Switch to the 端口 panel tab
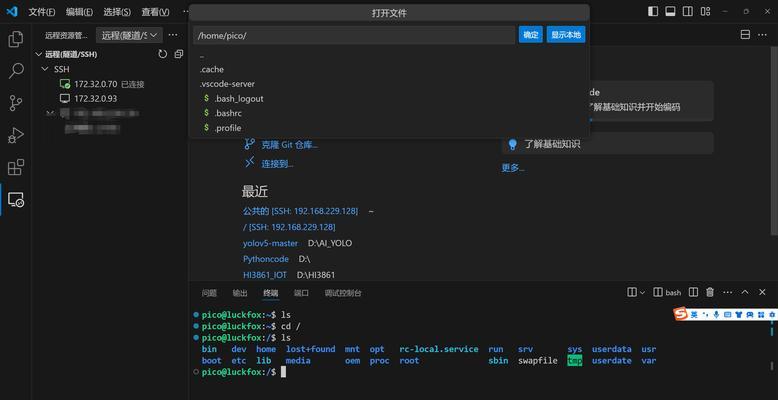778x400 pixels. (x=301, y=293)
